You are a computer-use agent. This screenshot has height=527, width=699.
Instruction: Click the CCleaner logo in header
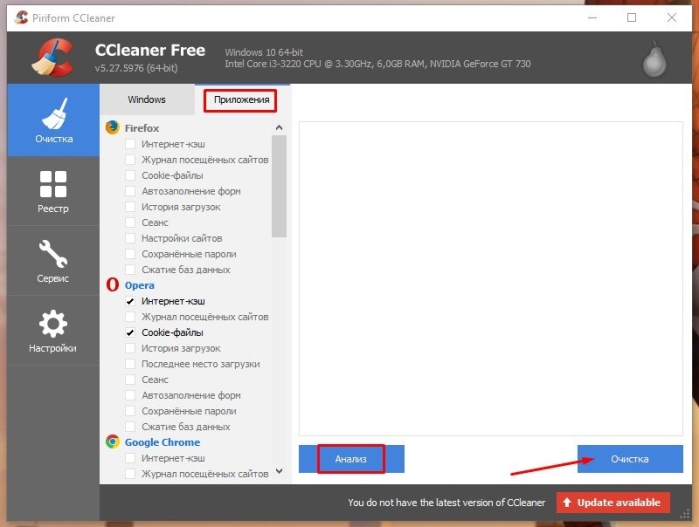(x=53, y=58)
